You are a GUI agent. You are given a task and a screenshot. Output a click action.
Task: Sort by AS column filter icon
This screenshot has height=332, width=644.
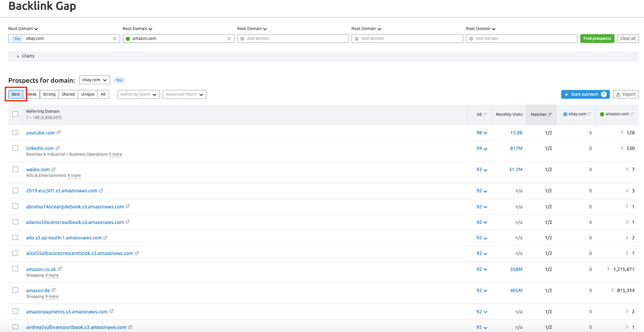485,115
